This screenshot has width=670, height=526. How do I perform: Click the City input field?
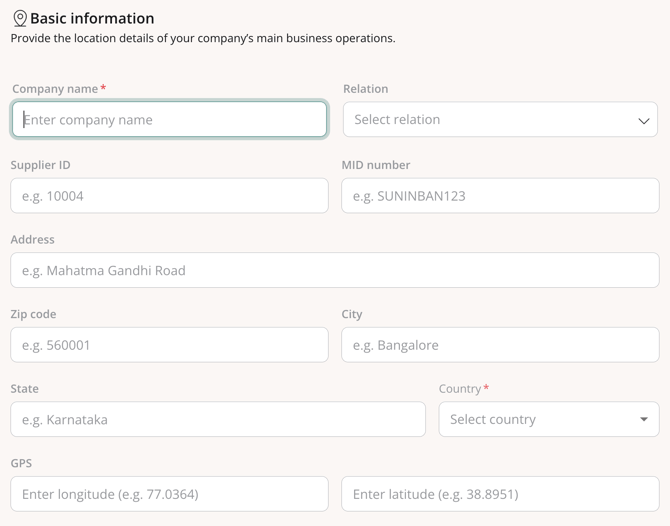(499, 345)
